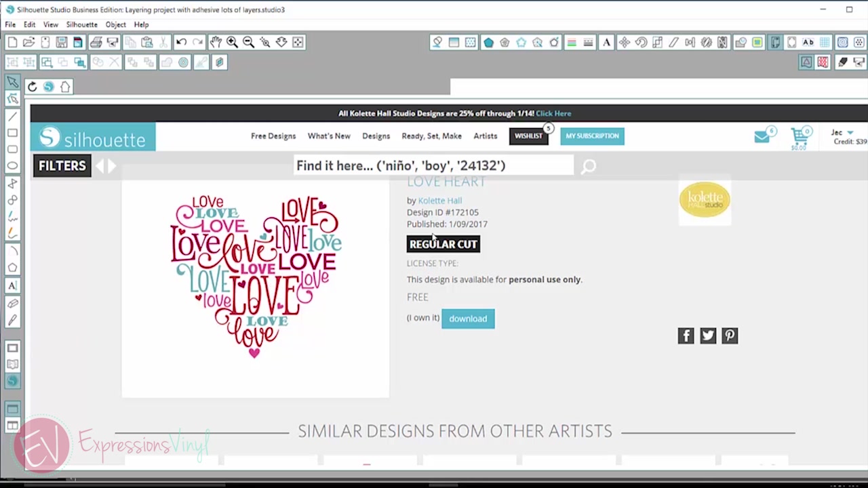Click the 'Find it here...' search field

tap(433, 166)
